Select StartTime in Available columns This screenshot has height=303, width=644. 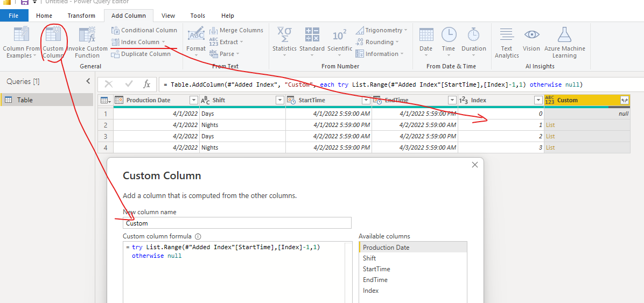coord(413,269)
